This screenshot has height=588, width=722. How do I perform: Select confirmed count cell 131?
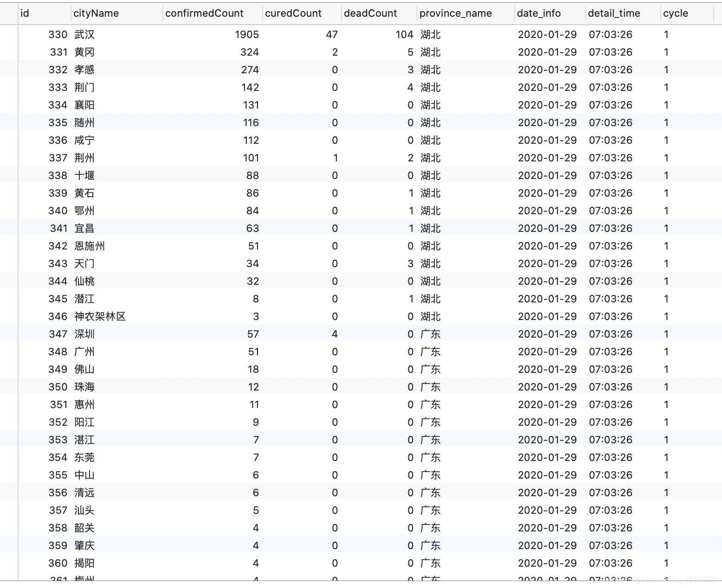pyautogui.click(x=251, y=105)
